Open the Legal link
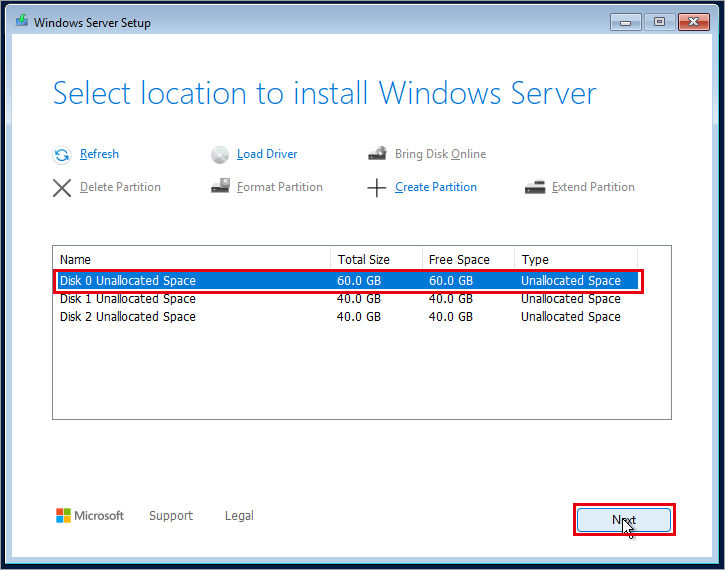 (239, 516)
